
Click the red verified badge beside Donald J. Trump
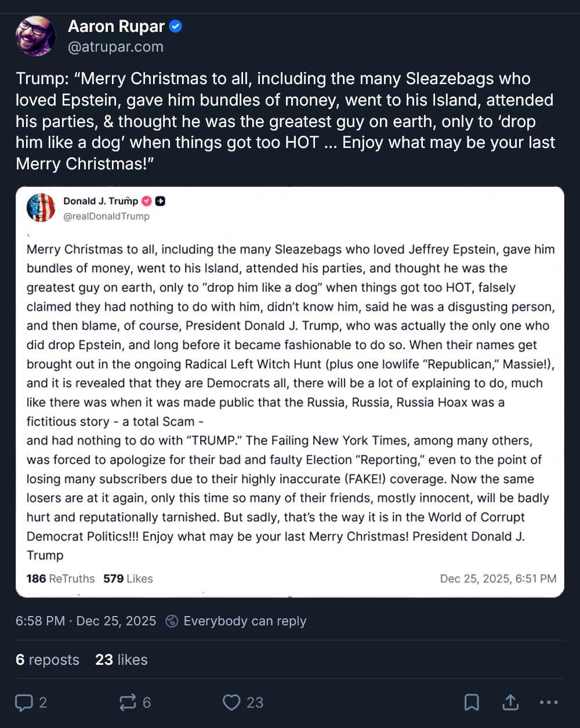(147, 201)
